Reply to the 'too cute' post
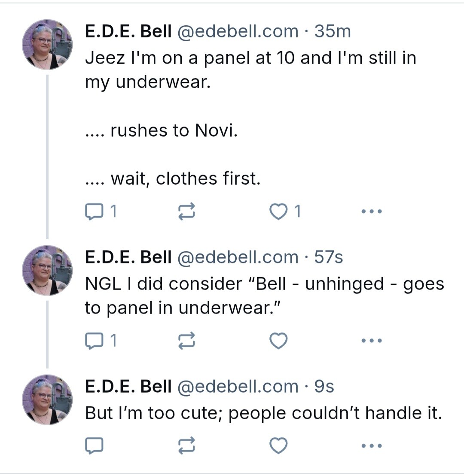The height and width of the screenshot is (476, 464). pos(94,446)
